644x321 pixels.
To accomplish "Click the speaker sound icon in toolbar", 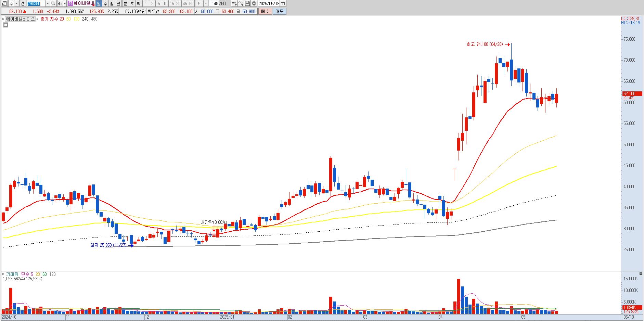I will coord(60,3).
